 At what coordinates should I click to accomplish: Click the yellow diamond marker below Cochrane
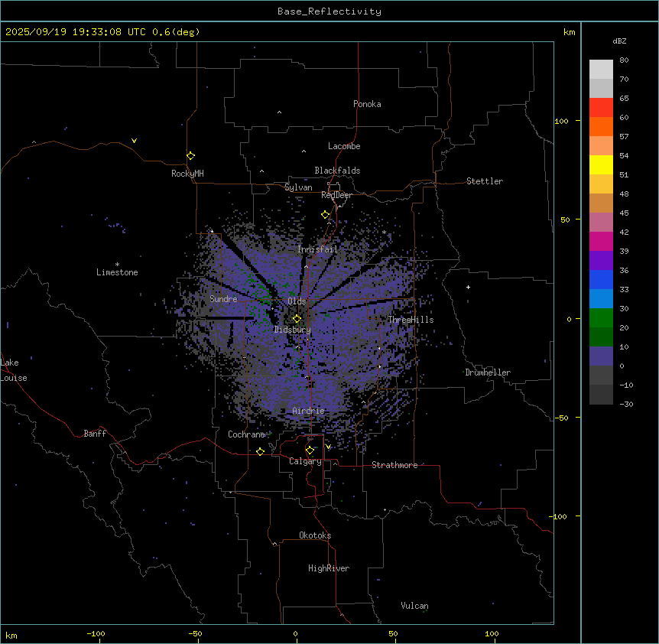[260, 452]
